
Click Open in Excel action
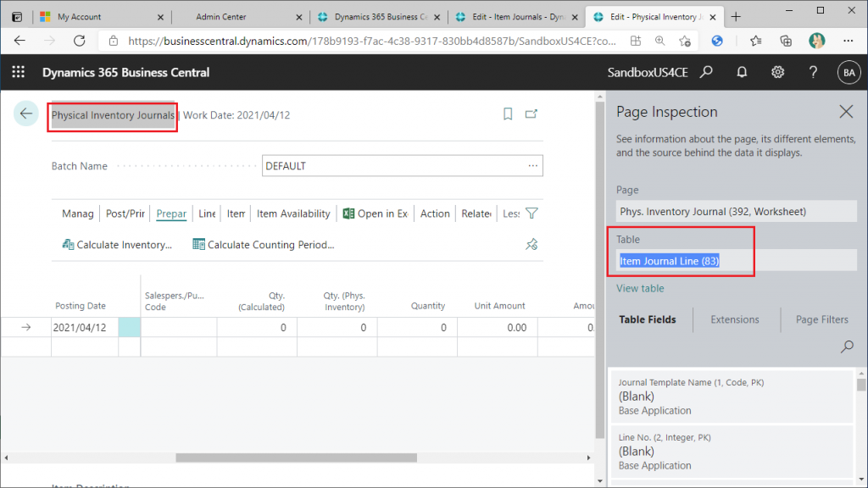tap(376, 213)
